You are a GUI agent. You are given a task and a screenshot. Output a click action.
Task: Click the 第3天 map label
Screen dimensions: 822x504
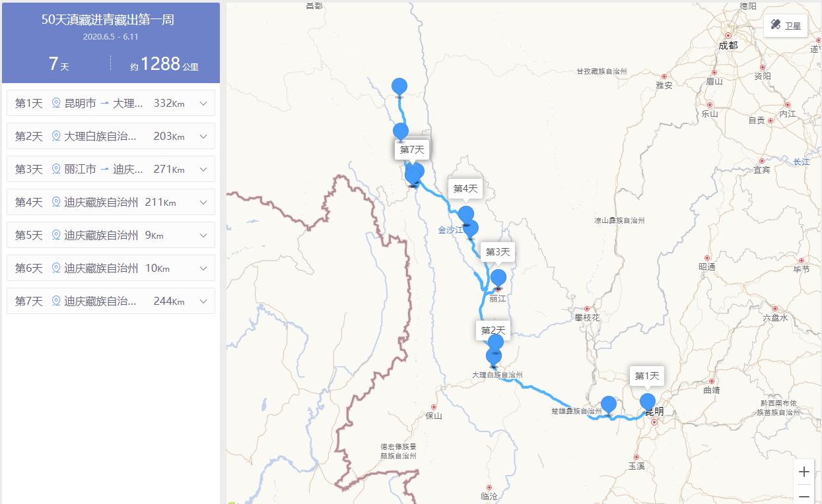498,252
